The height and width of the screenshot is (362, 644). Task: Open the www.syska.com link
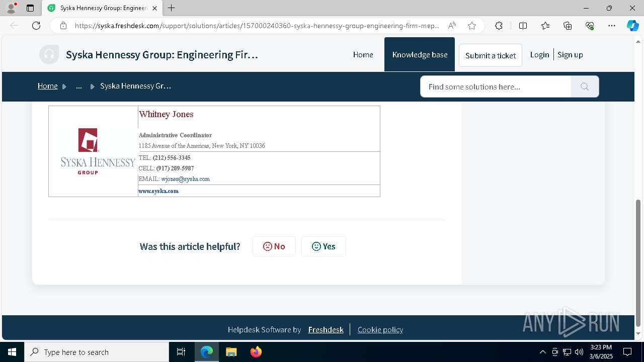(x=158, y=191)
